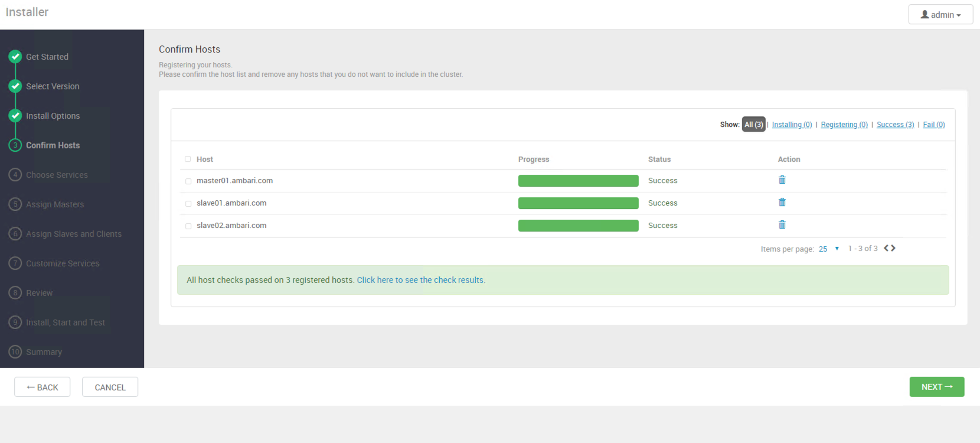Expand the items per page dropdown

[x=828, y=249]
